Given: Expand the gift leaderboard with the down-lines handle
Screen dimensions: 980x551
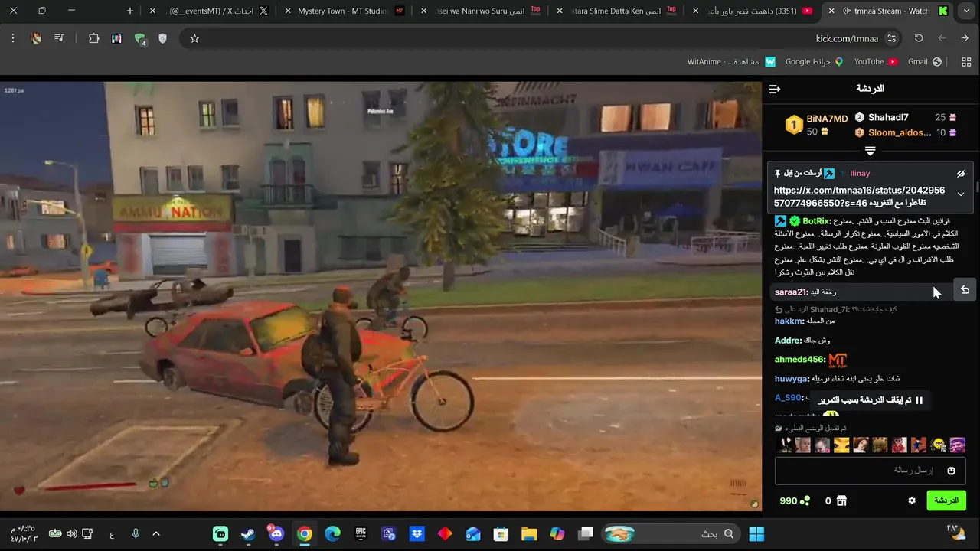Looking at the screenshot, I should click(x=870, y=151).
